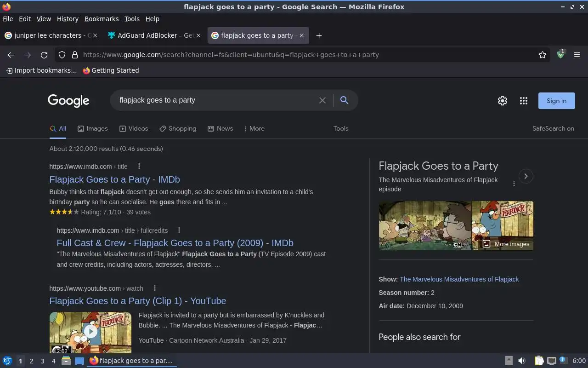
Task: Select the Shopping search tab
Action: click(x=178, y=129)
